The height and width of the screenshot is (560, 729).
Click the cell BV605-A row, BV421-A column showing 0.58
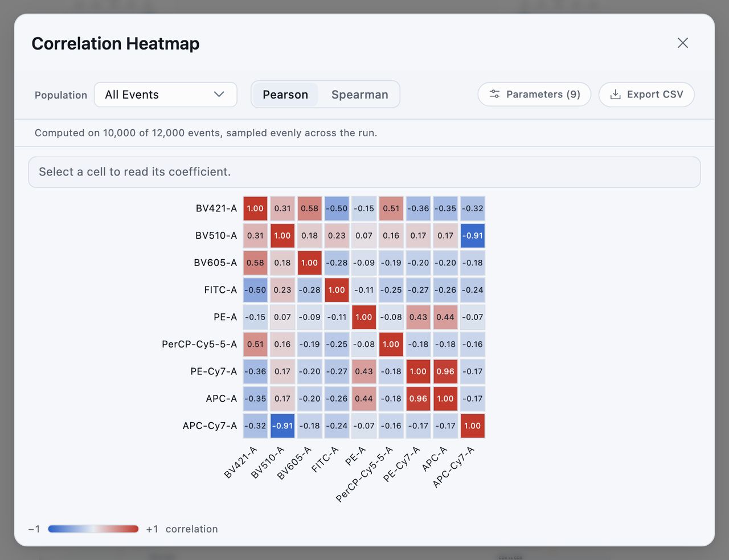point(255,263)
